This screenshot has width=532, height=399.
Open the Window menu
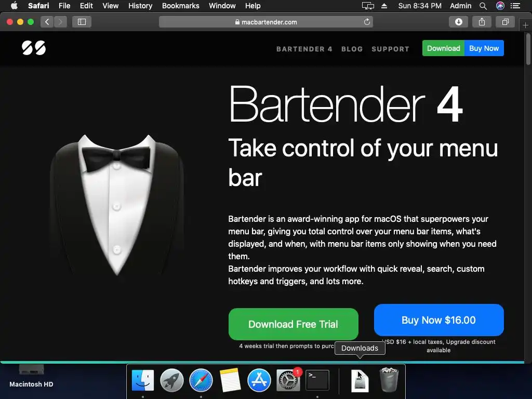(222, 6)
